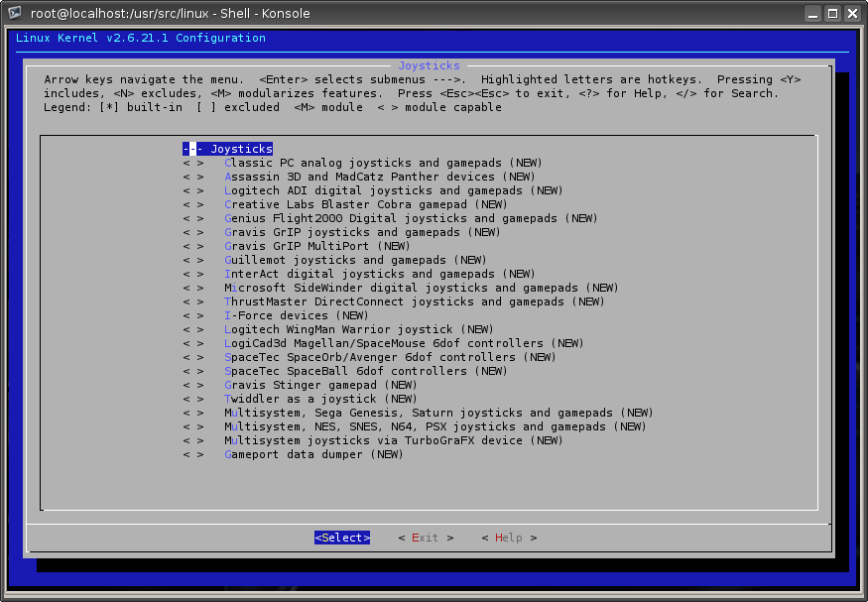Toggle Classic PC analog joysticks module option
Image resolution: width=868 pixels, height=602 pixels.
[x=193, y=163]
